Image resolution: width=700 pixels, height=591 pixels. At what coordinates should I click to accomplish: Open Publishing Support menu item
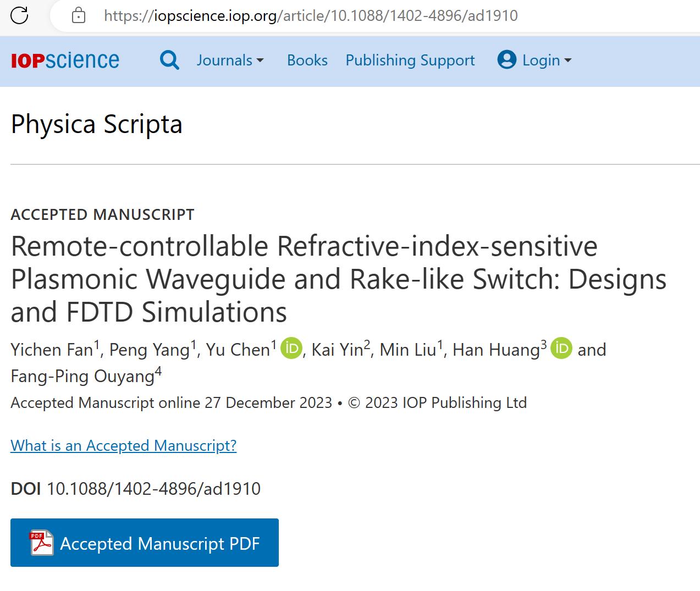point(410,60)
